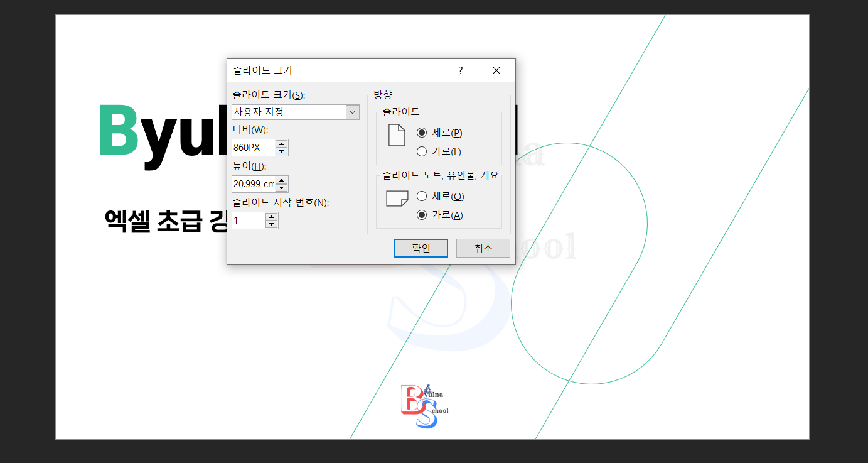
Task: Select 세로(P) orientation for slides
Action: coord(423,133)
